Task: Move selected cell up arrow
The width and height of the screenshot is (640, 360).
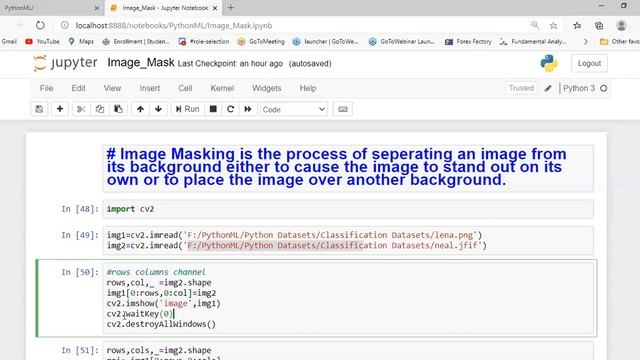Action: 140,109
